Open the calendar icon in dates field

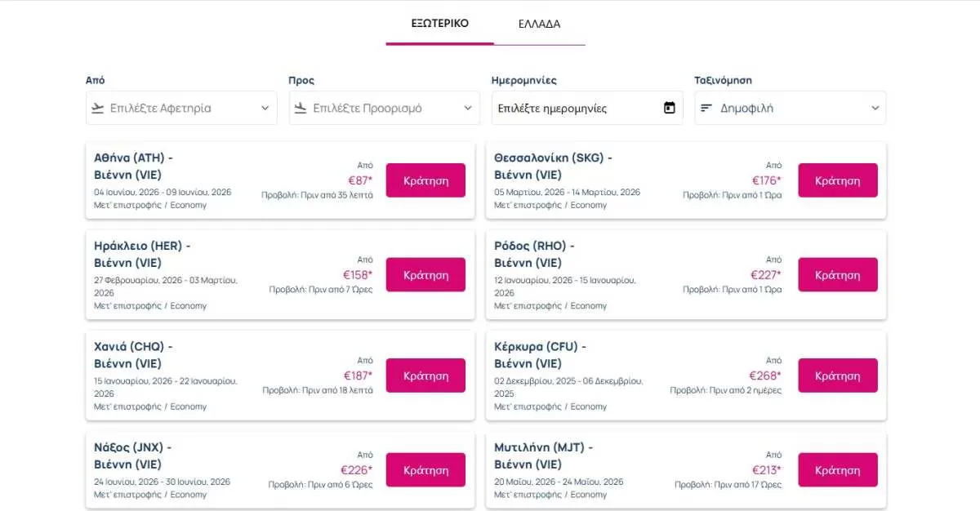point(670,108)
